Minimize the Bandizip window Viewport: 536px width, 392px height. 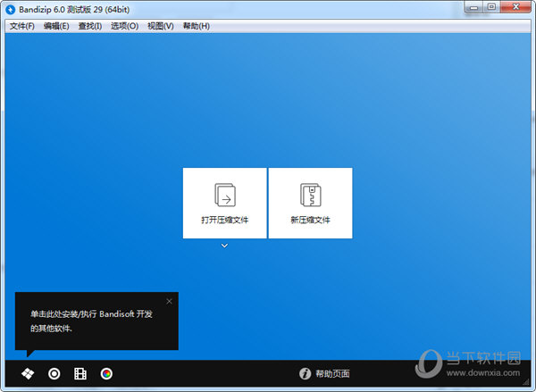pyautogui.click(x=473, y=7)
